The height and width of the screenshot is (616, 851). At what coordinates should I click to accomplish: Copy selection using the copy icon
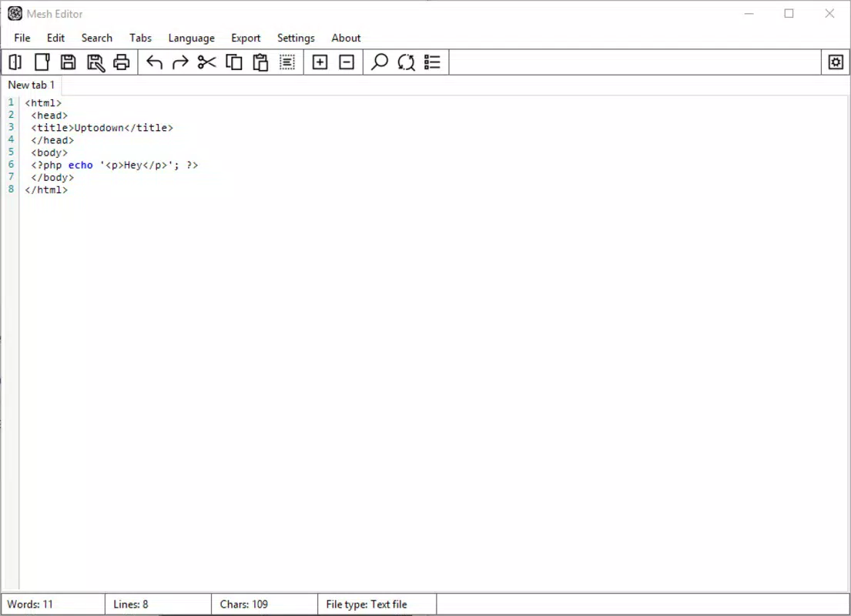[233, 62]
